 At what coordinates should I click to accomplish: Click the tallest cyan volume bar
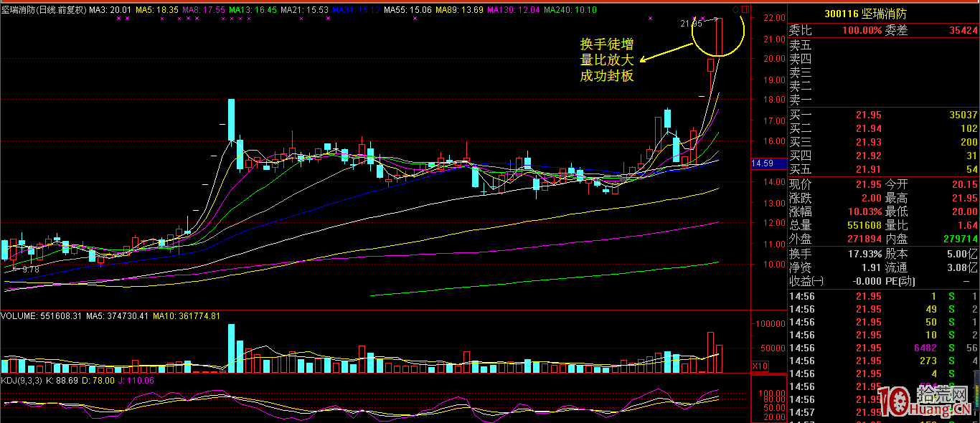point(232,348)
